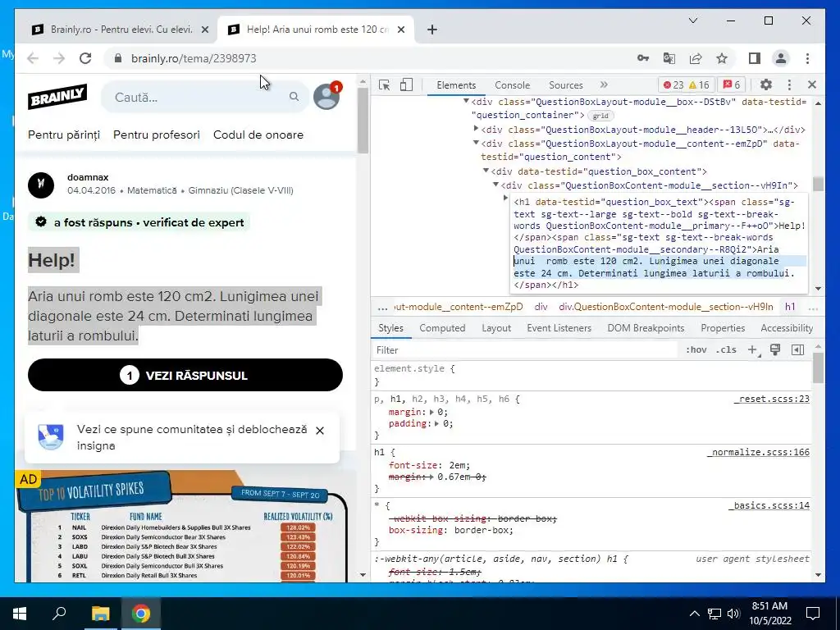Collapse the question_box_content div node

click(x=486, y=171)
